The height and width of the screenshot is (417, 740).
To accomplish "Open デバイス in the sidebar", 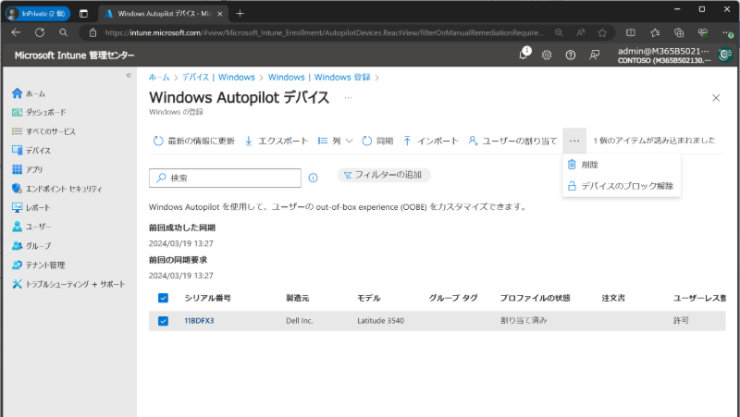I will pyautogui.click(x=31, y=150).
